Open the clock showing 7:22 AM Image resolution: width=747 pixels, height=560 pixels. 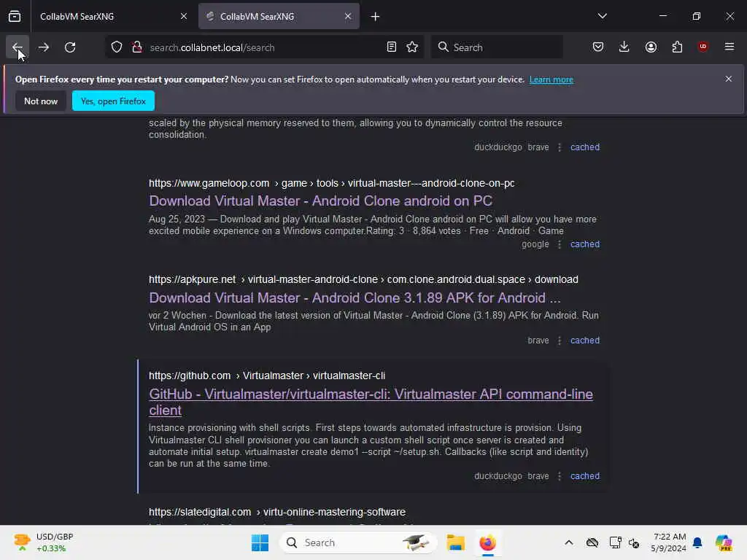668,542
